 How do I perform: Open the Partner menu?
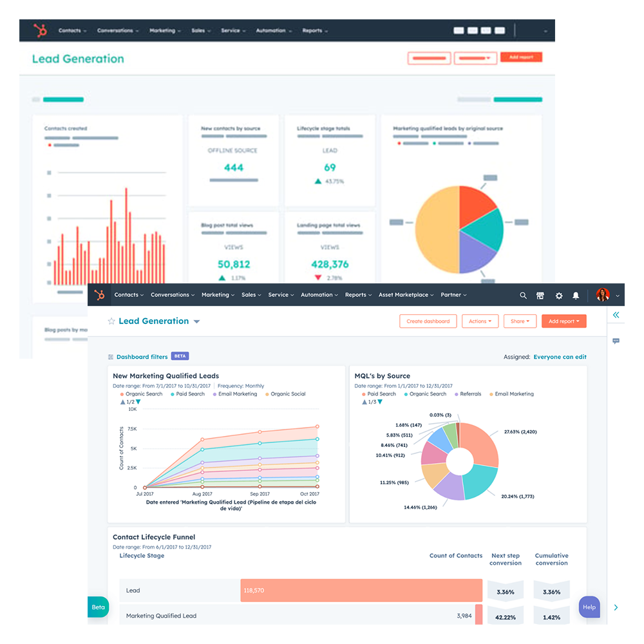[x=453, y=295]
